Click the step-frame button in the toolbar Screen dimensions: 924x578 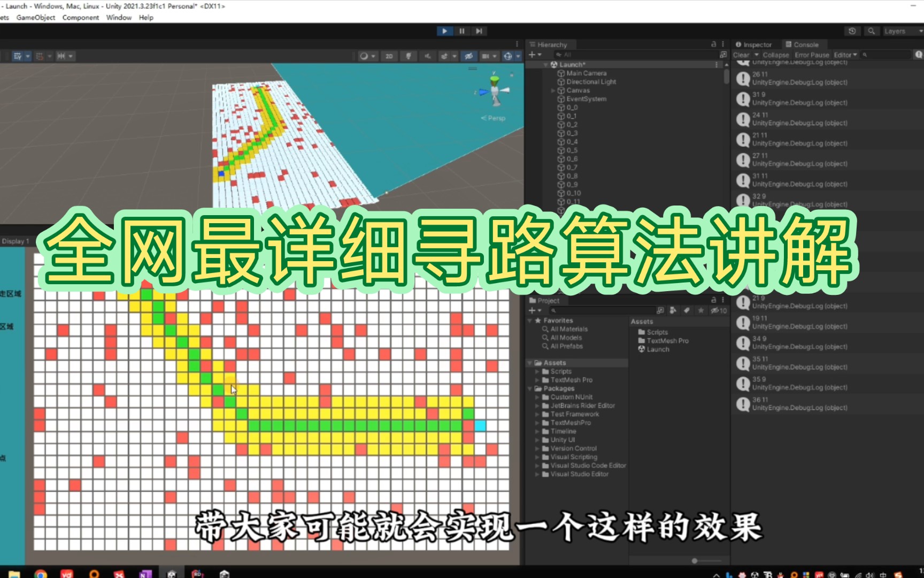pyautogui.click(x=479, y=31)
